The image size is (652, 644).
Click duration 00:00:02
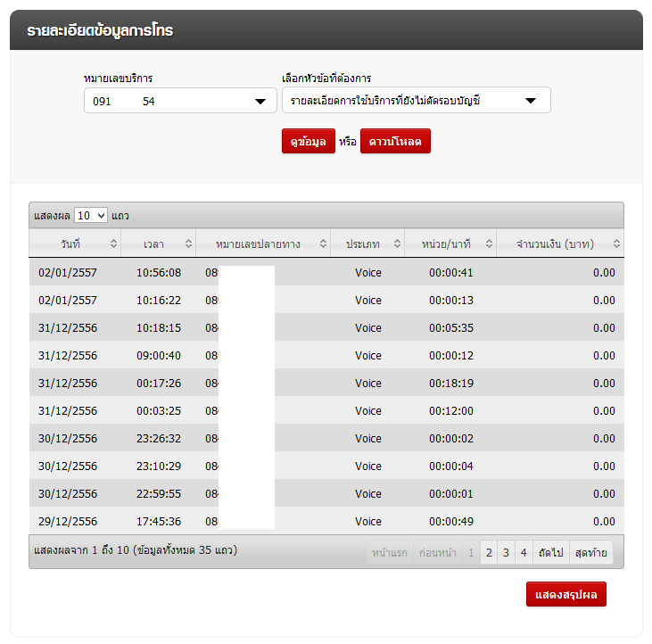(451, 439)
